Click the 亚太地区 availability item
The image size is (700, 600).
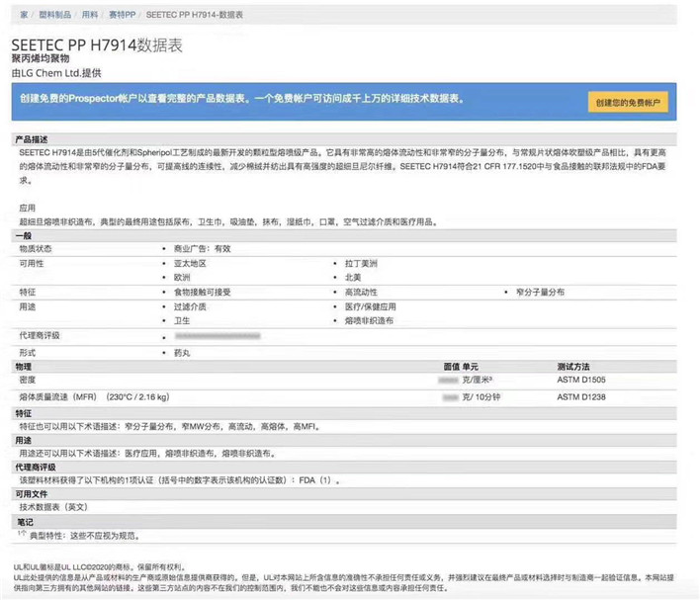[x=191, y=264]
